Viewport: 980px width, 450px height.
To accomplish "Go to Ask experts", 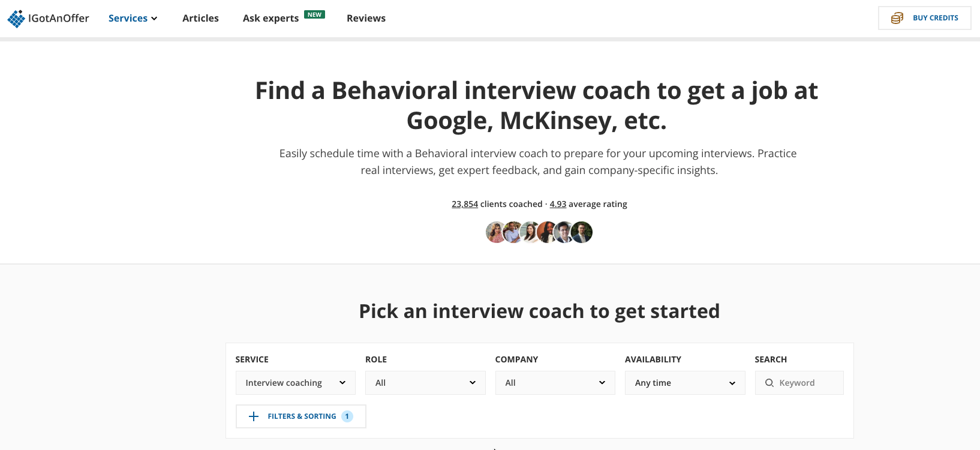I will (x=270, y=18).
